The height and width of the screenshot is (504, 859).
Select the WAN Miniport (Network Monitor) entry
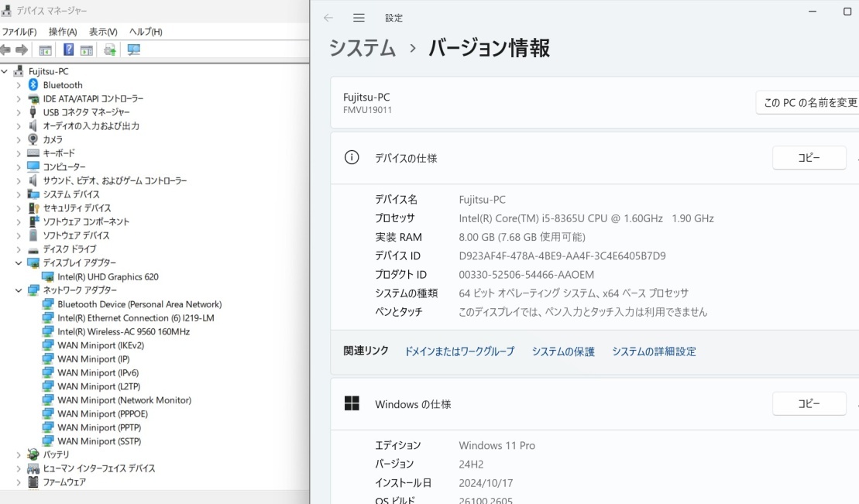coord(125,400)
